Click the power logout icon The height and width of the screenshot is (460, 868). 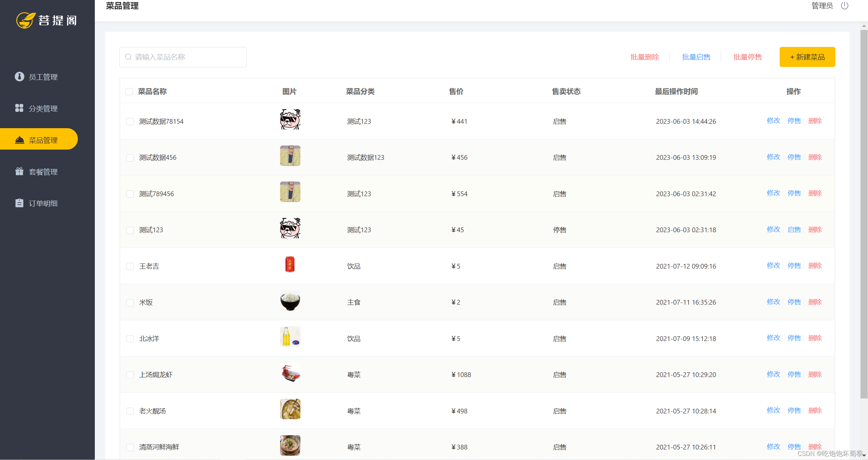(845, 6)
